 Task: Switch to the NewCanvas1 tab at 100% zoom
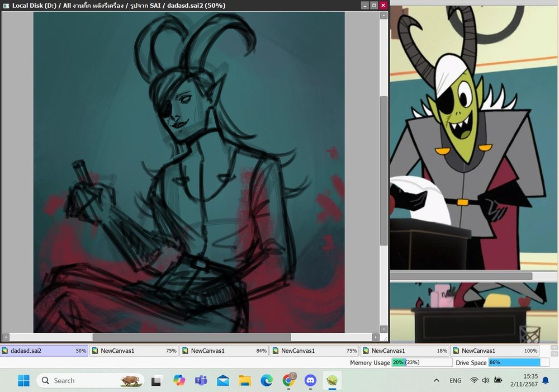495,351
